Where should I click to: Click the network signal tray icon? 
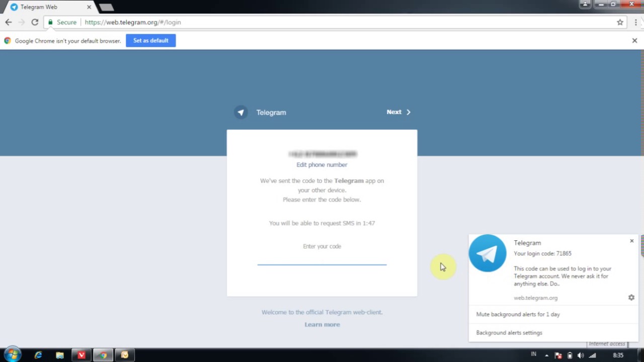click(593, 355)
